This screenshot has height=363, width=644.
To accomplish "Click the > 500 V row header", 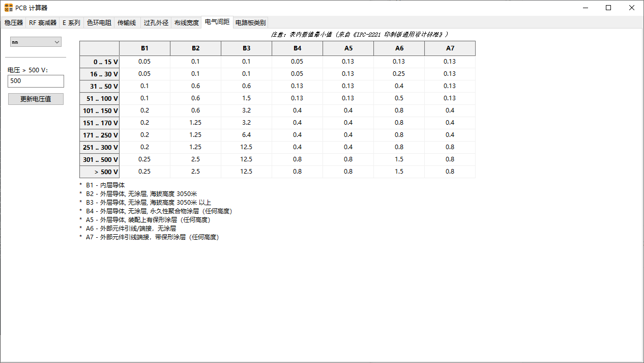I will [x=100, y=172].
